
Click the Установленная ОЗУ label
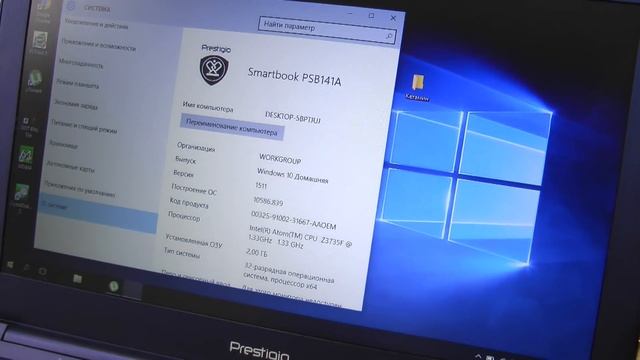194,240
